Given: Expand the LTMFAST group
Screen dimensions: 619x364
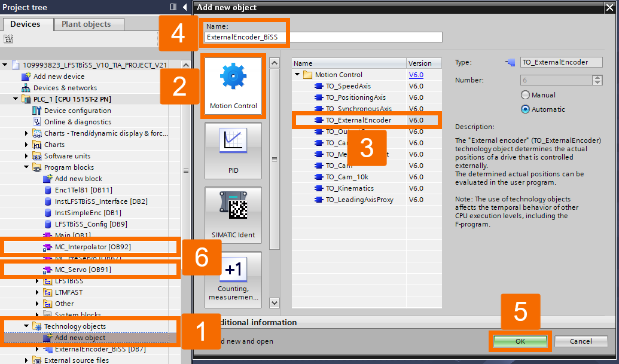Looking at the screenshot, I should 38,292.
